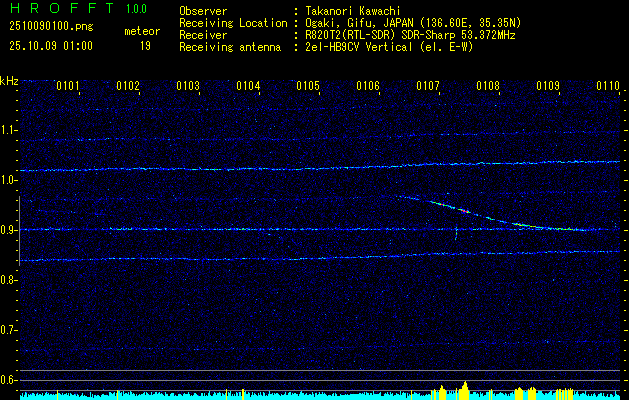This screenshot has height=400, width=629.
Task: Click the 25.10.09 01:00 date stamp
Action: 50,46
